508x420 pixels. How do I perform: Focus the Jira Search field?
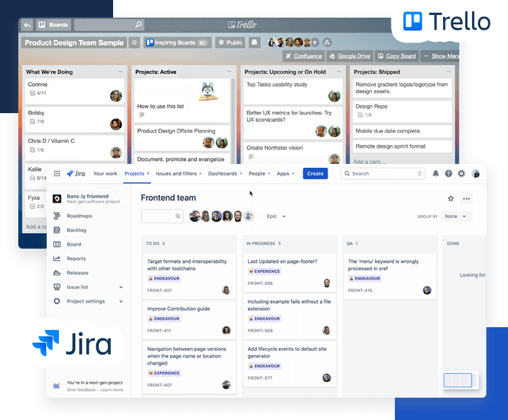click(x=383, y=173)
